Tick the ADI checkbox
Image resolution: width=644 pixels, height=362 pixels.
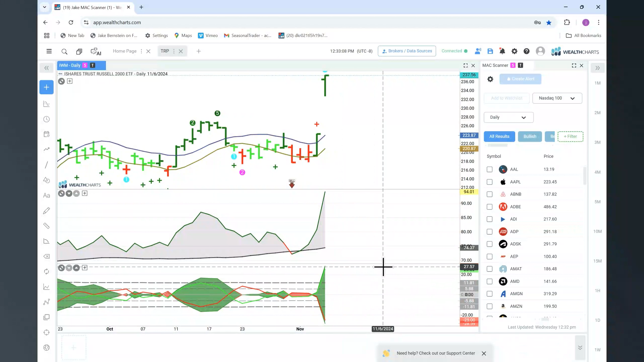tap(489, 219)
